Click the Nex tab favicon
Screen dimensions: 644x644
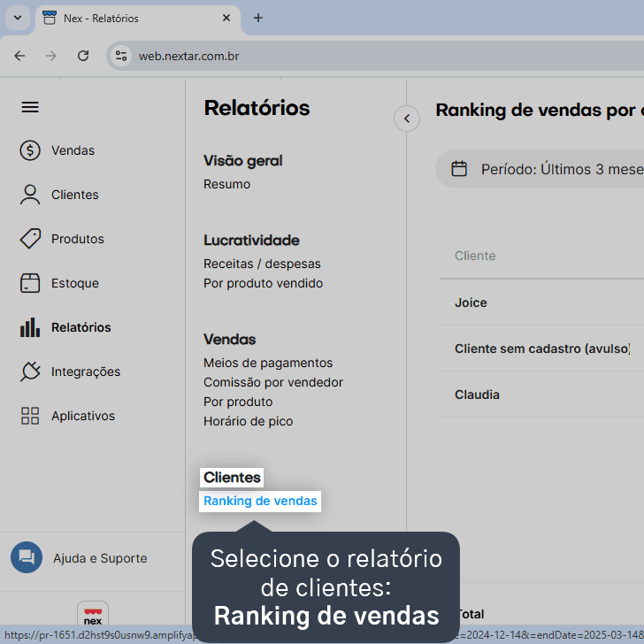[50, 18]
